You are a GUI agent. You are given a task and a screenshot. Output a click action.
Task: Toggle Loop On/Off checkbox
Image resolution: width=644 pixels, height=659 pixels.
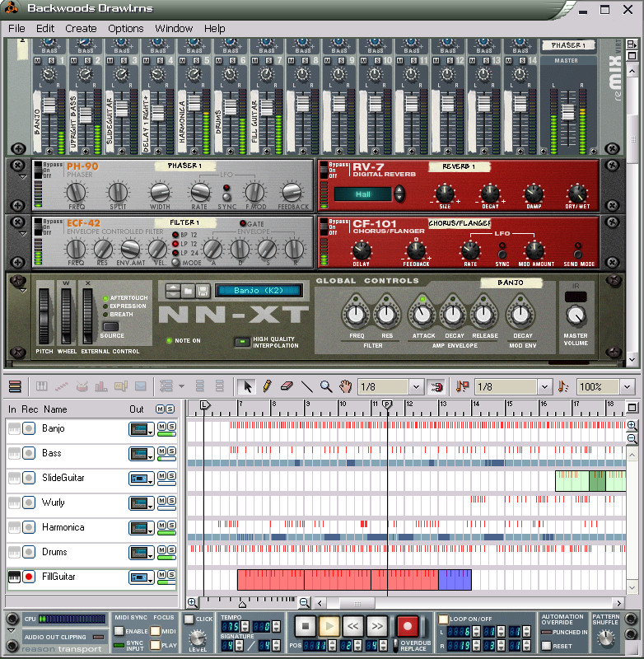click(443, 619)
